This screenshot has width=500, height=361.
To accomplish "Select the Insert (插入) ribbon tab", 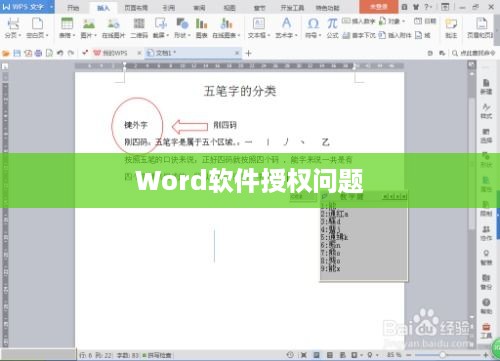I will coord(103,8).
